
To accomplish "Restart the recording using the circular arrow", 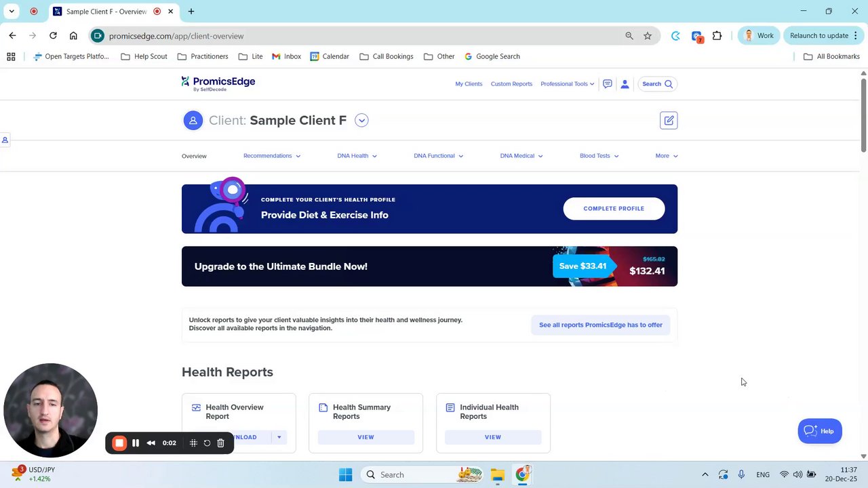I will [x=207, y=443].
